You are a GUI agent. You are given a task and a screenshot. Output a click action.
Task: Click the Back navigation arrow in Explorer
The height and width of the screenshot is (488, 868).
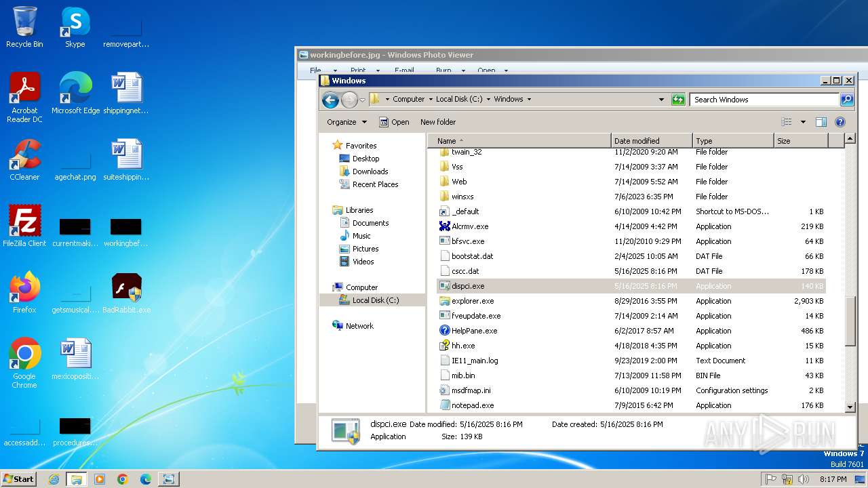330,100
